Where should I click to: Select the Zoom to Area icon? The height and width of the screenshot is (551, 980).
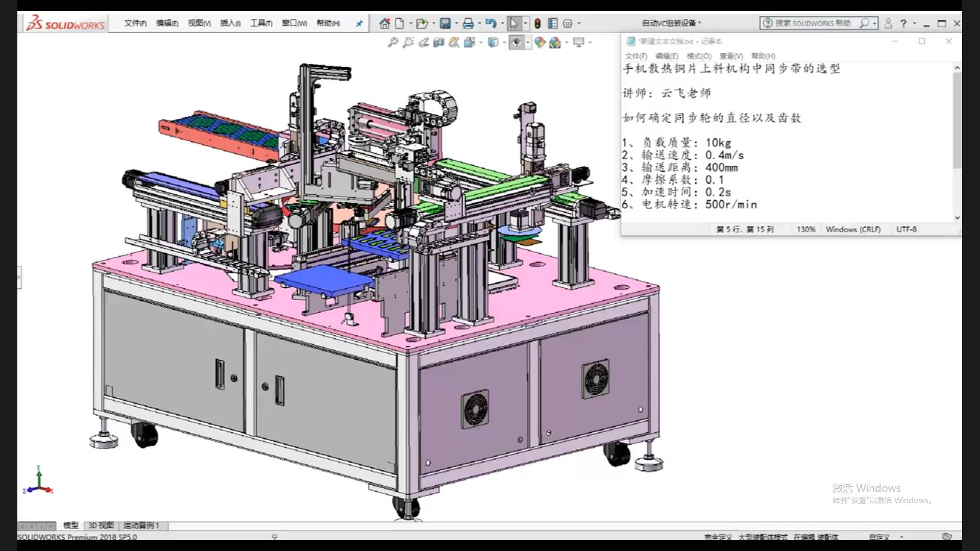pyautogui.click(x=408, y=42)
